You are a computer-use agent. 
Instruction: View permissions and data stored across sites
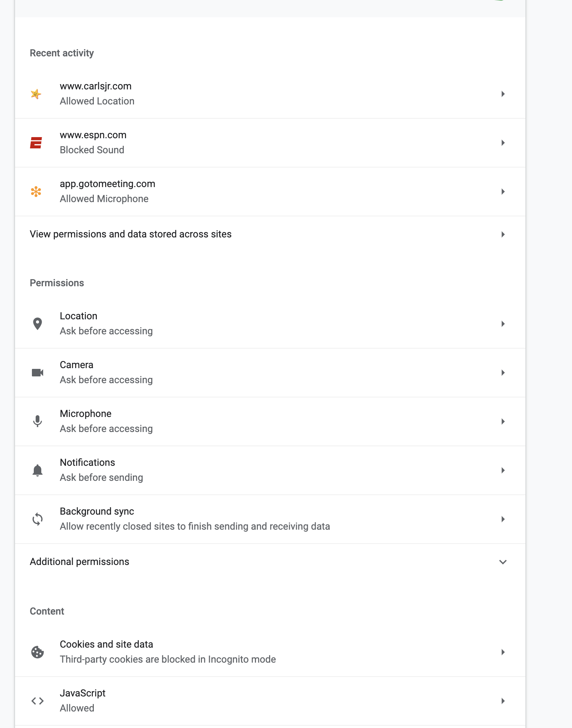coord(270,234)
